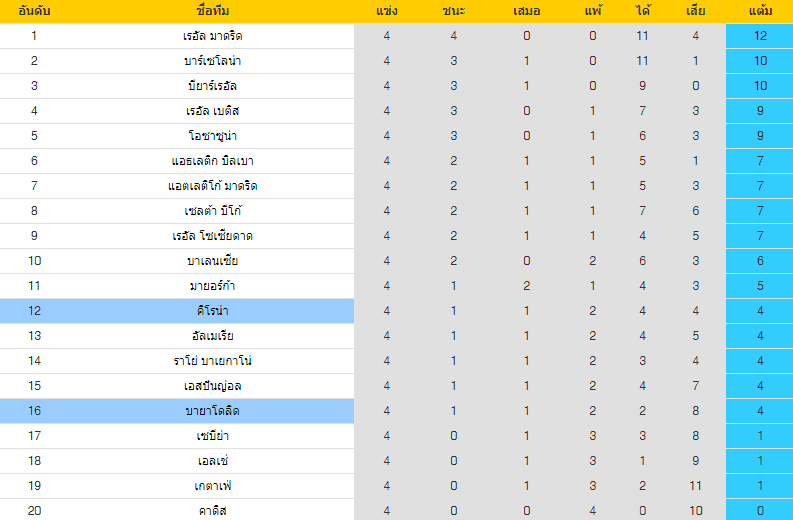
Task: Click goals-against 11 in เกตาเฟ่ row
Action: tap(695, 486)
